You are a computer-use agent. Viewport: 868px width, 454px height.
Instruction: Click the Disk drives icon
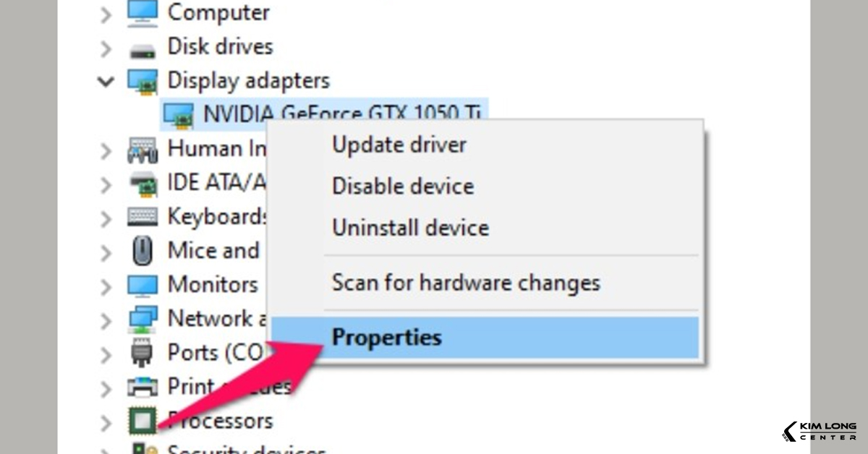point(142,48)
